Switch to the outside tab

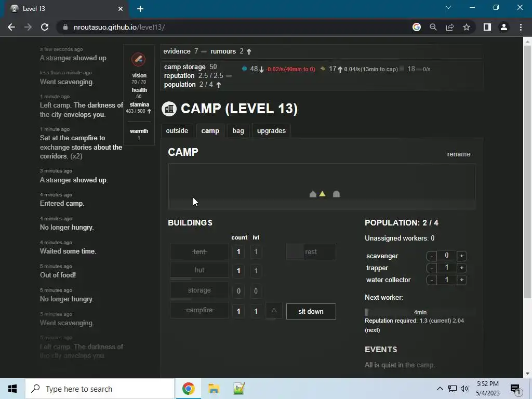(x=177, y=130)
